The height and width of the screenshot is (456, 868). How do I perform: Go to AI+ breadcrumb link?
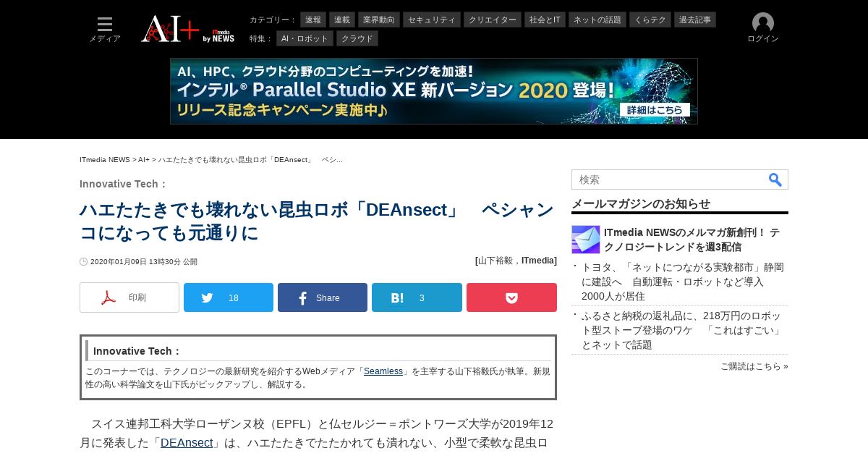144,159
